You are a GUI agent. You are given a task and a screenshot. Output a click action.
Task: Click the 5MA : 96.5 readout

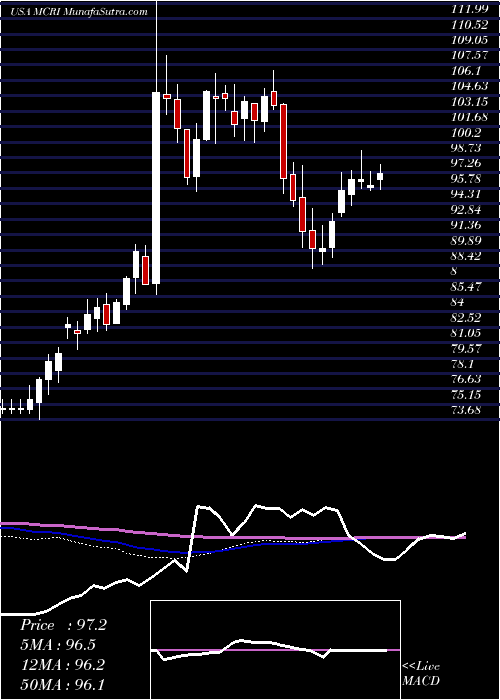coord(58,645)
